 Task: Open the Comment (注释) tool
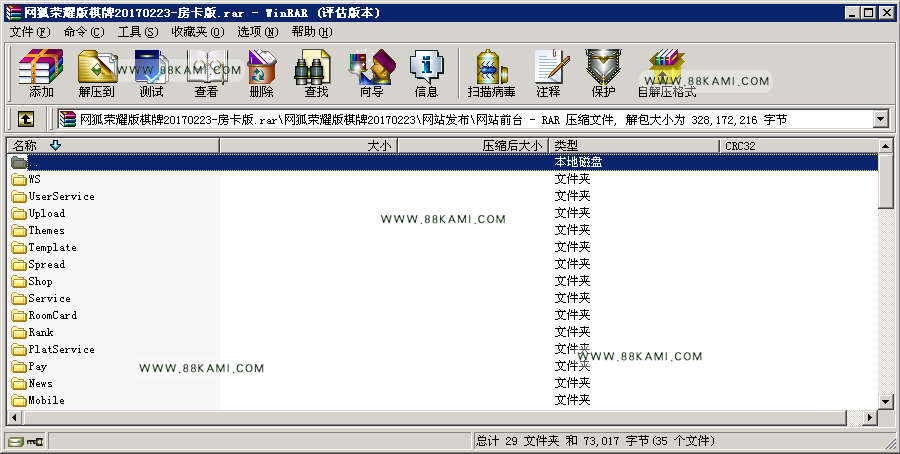(x=549, y=73)
